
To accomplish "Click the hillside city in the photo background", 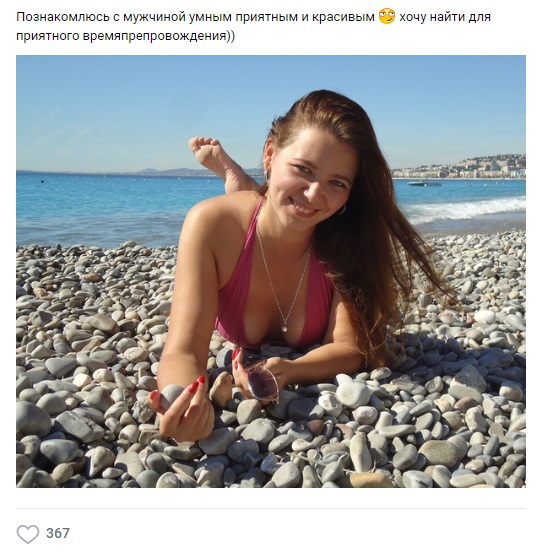I will pos(461,167).
